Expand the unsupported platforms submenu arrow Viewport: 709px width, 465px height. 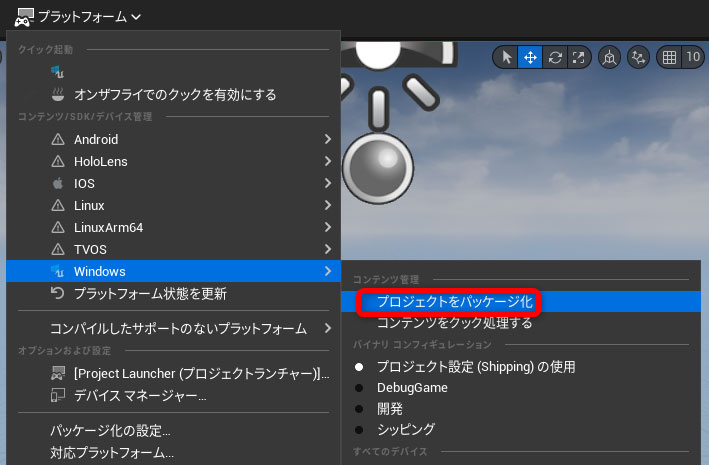click(x=328, y=328)
